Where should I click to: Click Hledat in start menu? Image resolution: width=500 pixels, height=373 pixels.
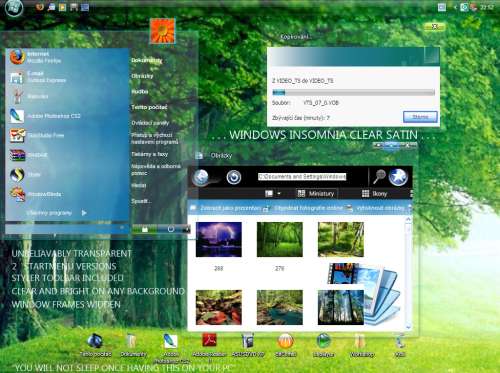[x=139, y=185]
